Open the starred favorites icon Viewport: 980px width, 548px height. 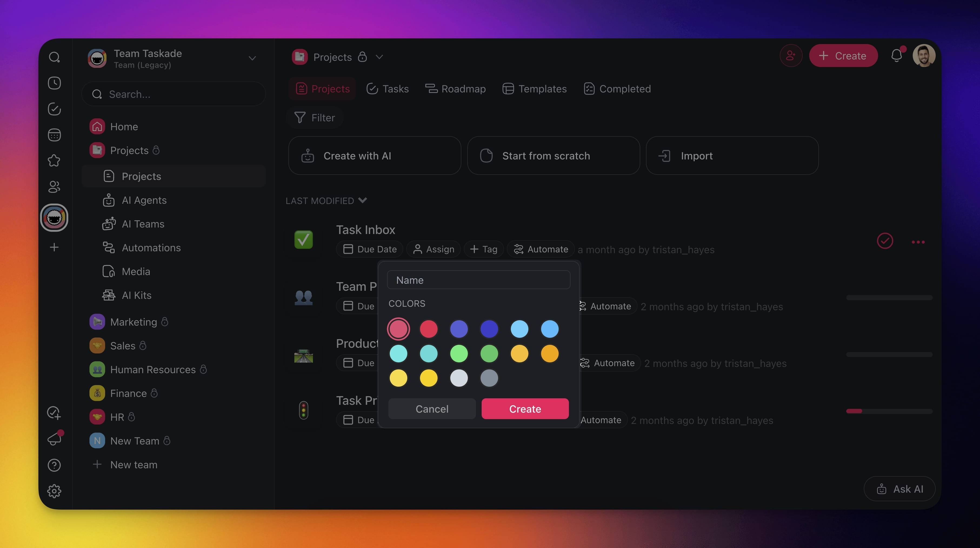[54, 161]
